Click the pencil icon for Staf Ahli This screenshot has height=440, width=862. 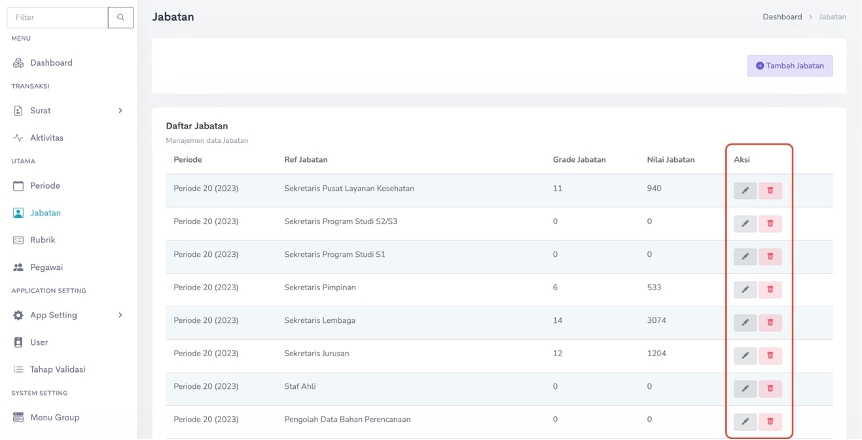(745, 388)
